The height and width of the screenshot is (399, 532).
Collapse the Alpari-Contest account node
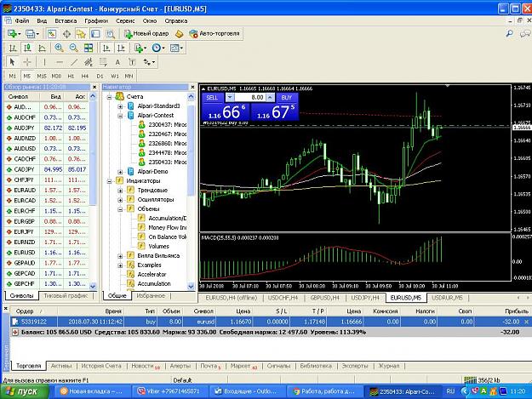[120, 116]
